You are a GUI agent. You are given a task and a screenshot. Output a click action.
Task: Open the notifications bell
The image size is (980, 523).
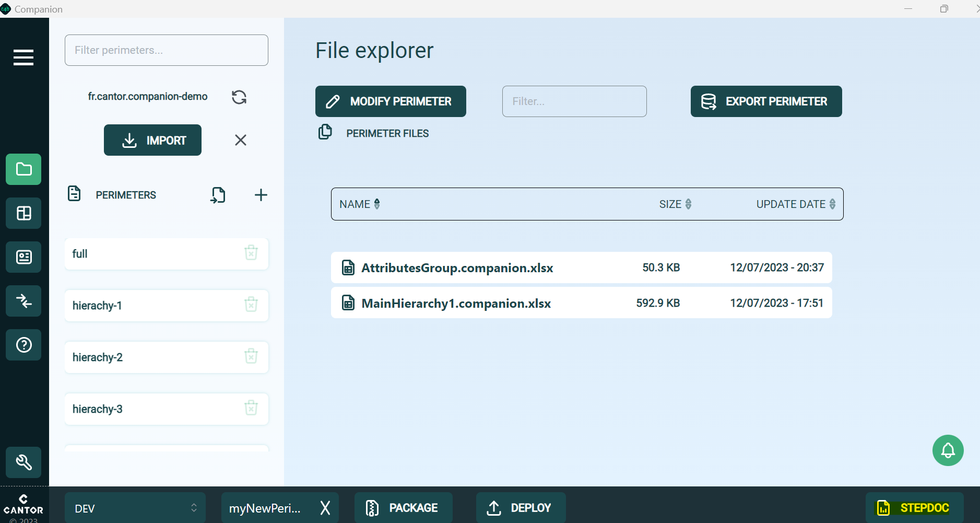[948, 450]
